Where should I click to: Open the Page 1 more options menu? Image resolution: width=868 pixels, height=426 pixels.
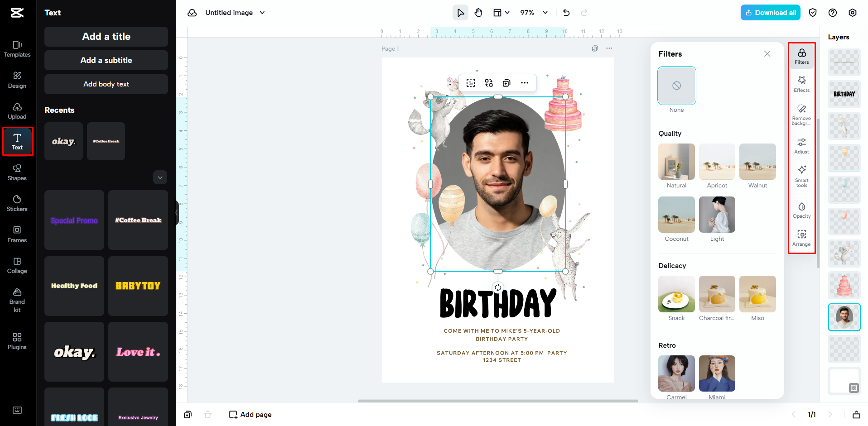pyautogui.click(x=609, y=48)
